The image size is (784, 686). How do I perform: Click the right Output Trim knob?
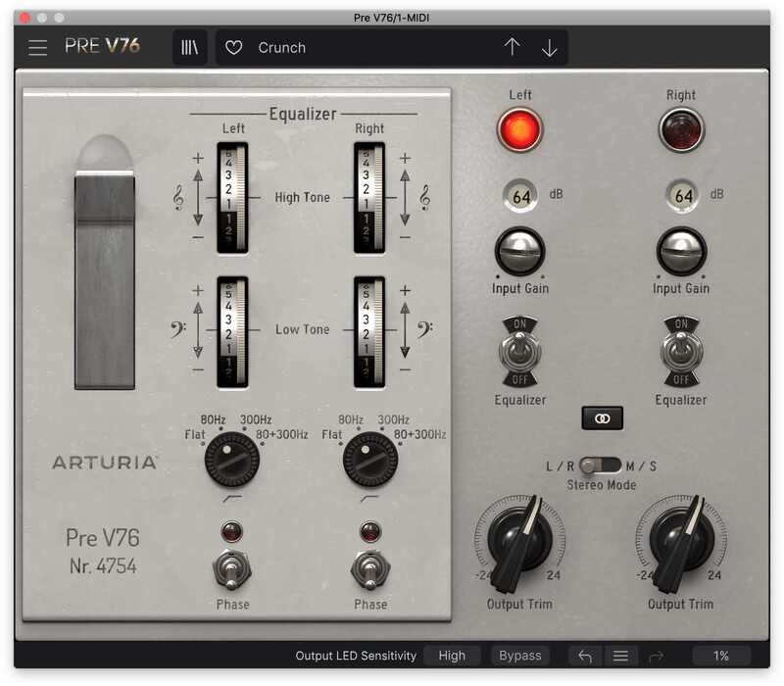680,544
